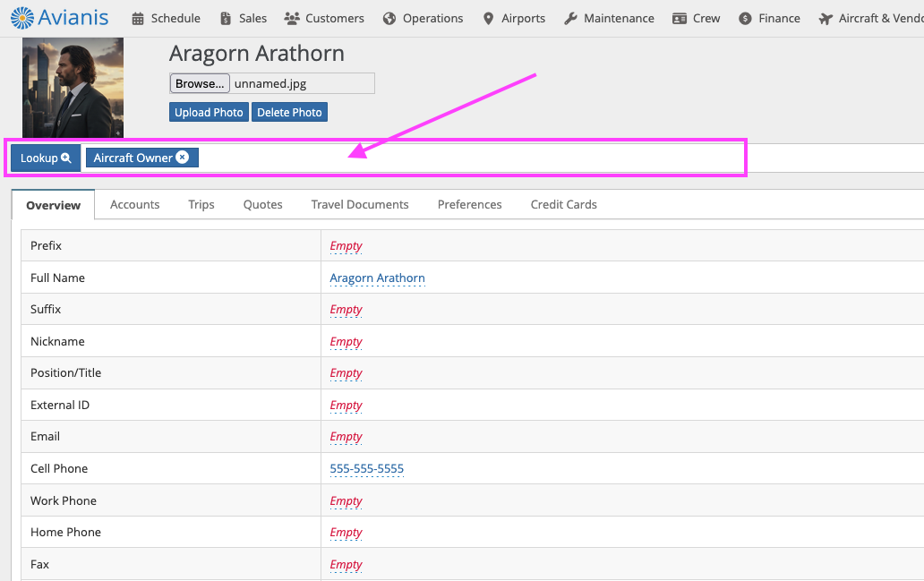924x581 pixels.
Task: Click the Upload Photo button
Action: click(x=209, y=112)
